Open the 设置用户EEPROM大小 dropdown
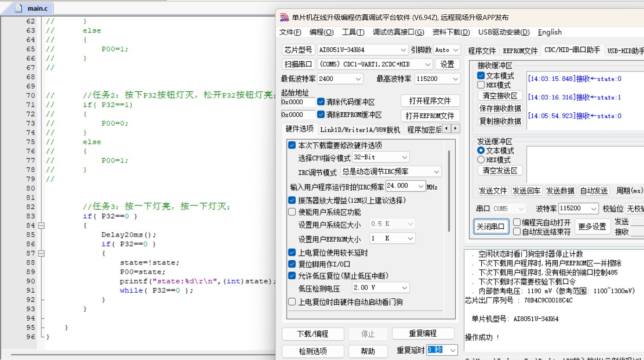The height and width of the screenshot is (360, 644). pyautogui.click(x=410, y=238)
